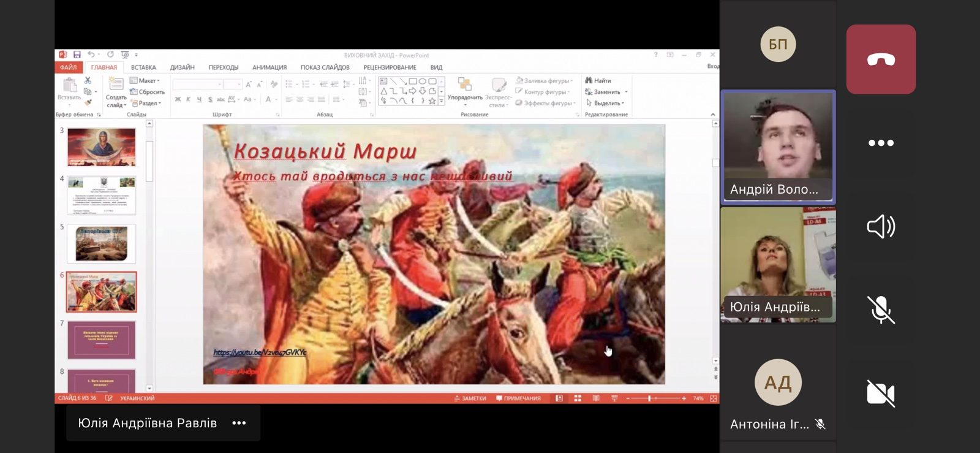Image resolution: width=980 pixels, height=453 pixels.
Task: Click the ЗАМЕТКИ notes button
Action: pyautogui.click(x=470, y=398)
